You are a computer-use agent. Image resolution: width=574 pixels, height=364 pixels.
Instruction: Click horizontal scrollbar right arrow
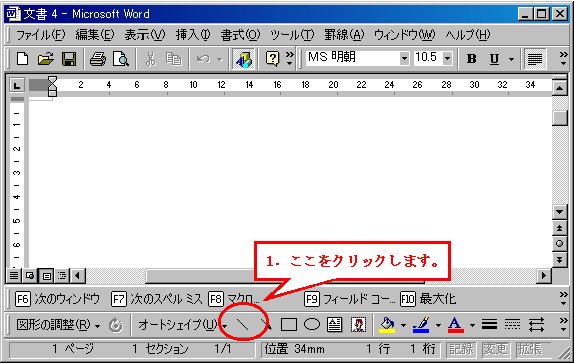[x=544, y=275]
